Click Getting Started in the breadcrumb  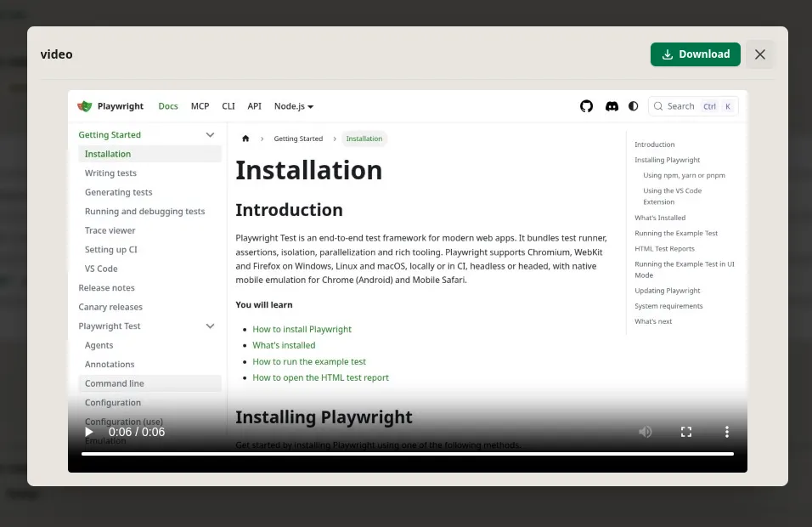298,139
